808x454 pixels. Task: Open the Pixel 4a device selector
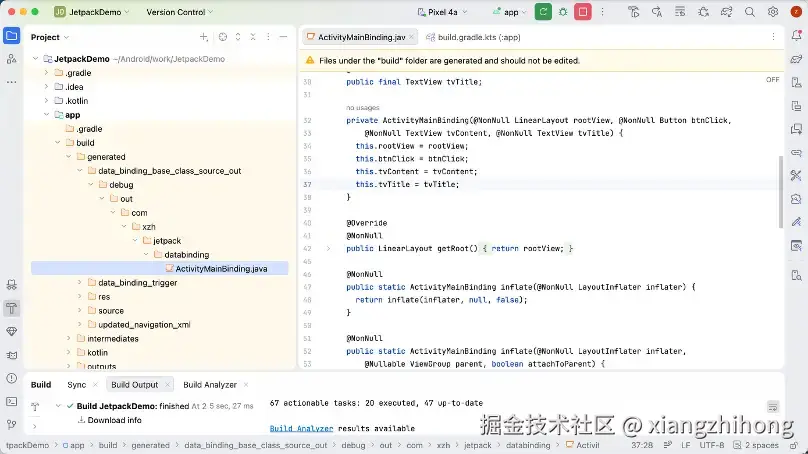click(442, 12)
